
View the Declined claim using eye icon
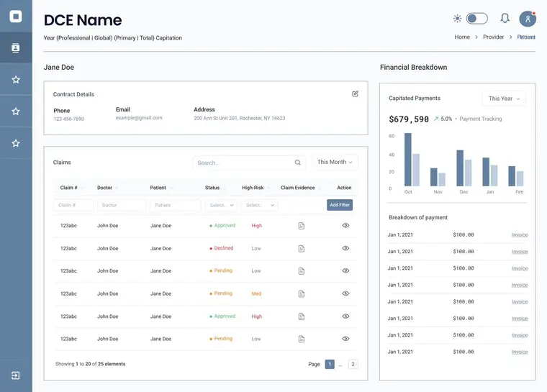345,248
